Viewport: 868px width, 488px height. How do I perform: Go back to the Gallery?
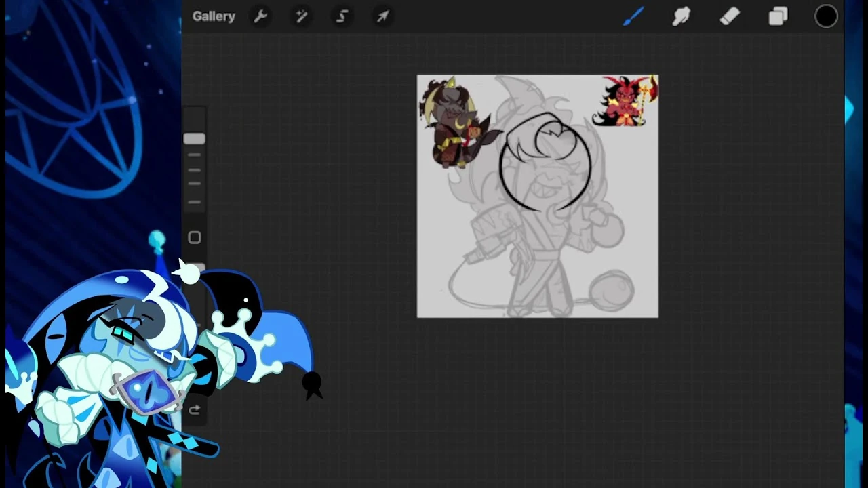(214, 16)
